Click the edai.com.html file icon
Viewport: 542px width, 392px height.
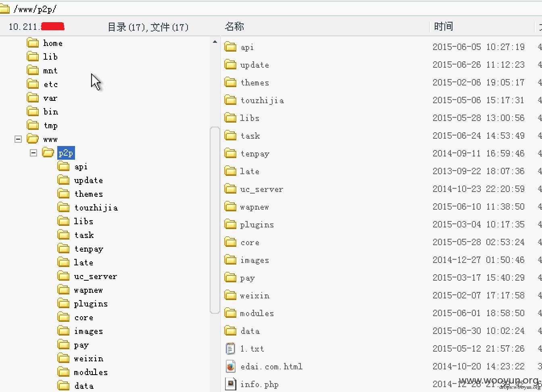click(x=230, y=366)
